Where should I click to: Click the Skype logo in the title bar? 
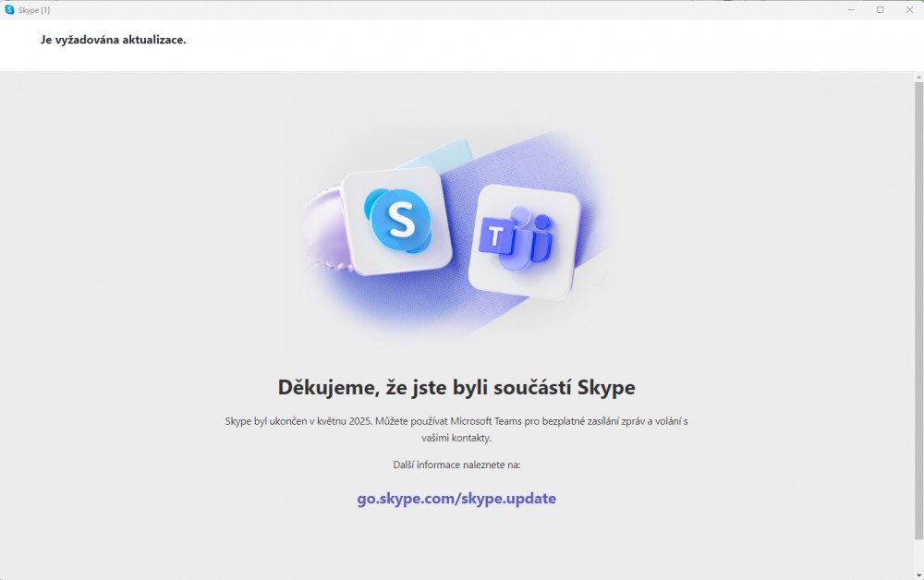[x=9, y=9]
